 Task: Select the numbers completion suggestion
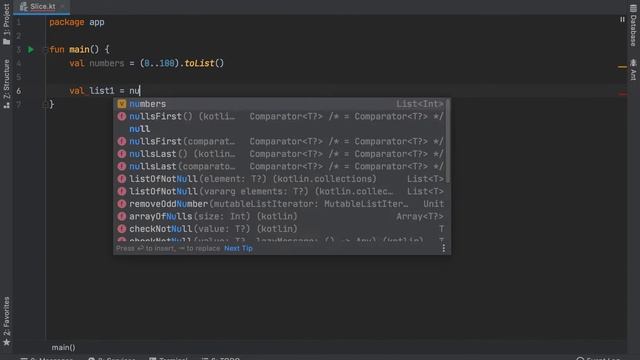coord(280,104)
